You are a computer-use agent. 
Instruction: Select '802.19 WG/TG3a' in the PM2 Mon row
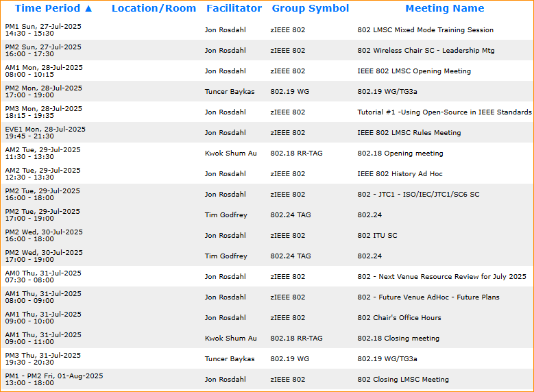click(x=387, y=92)
